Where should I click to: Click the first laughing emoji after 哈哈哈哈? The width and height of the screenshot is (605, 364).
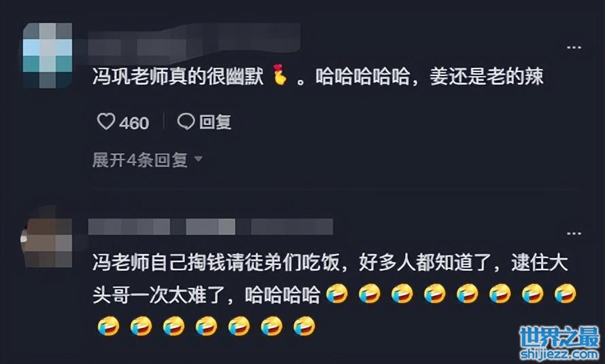click(x=336, y=294)
